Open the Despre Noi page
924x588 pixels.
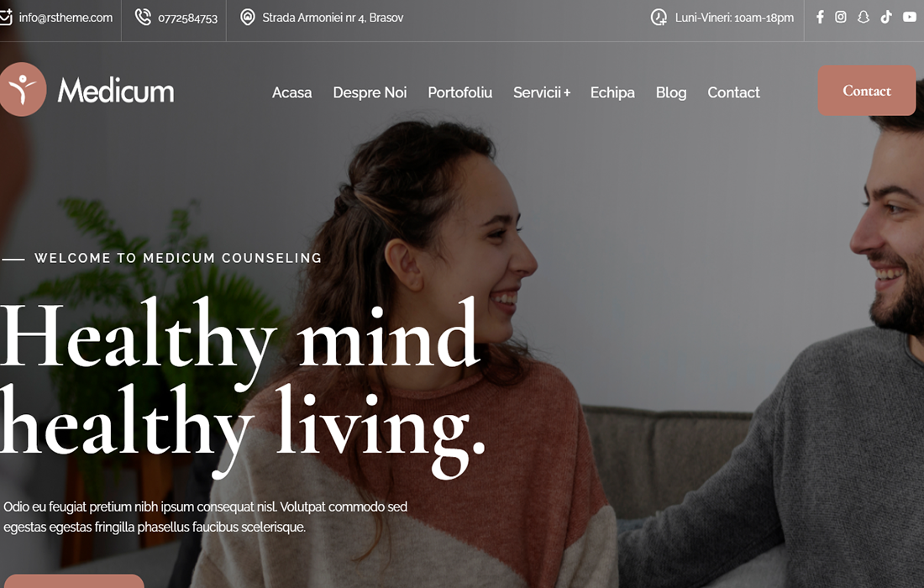(x=370, y=92)
